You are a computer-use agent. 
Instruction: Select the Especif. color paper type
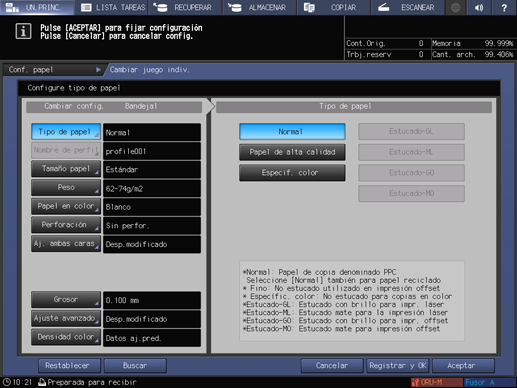(292, 173)
